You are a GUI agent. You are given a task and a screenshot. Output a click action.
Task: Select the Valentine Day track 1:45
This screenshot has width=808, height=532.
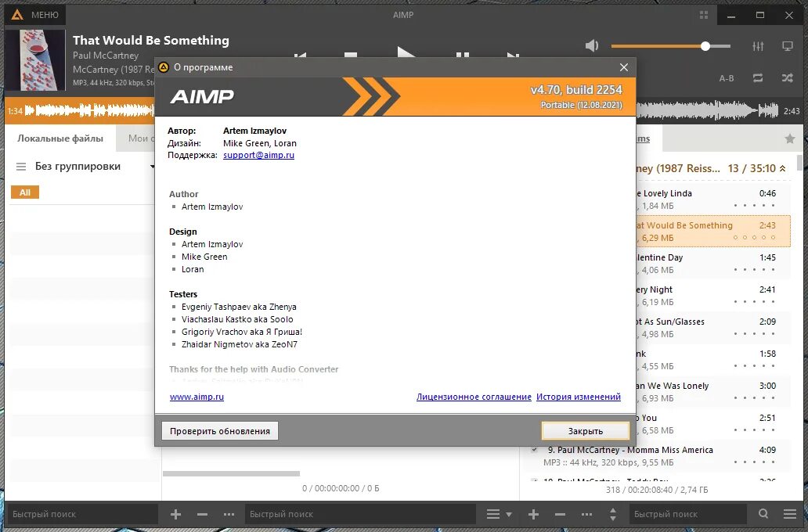713,263
